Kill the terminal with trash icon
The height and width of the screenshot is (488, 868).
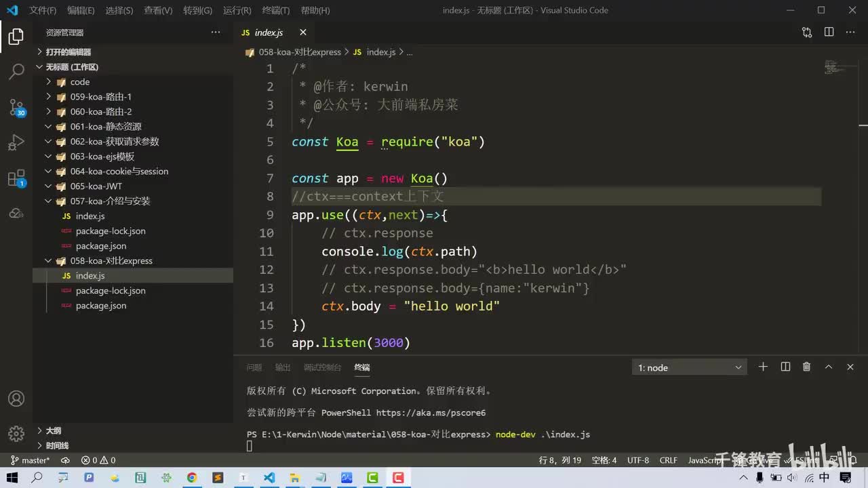[x=807, y=367]
